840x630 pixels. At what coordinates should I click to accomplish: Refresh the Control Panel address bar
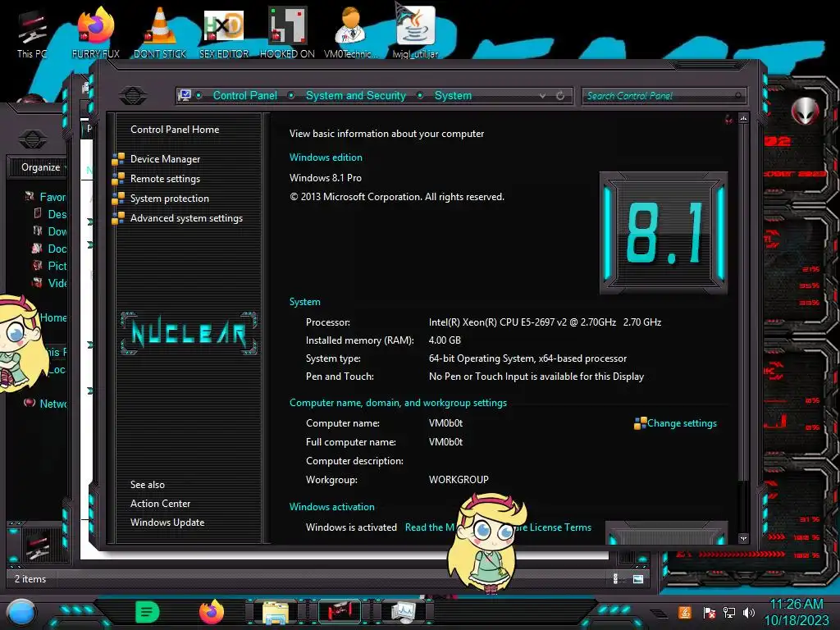560,96
